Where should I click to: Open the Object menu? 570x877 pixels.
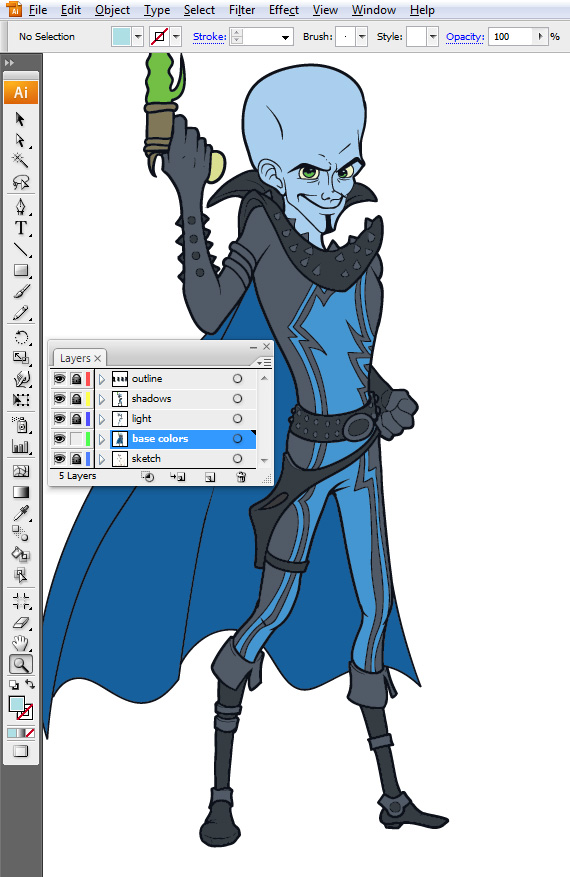[x=112, y=10]
